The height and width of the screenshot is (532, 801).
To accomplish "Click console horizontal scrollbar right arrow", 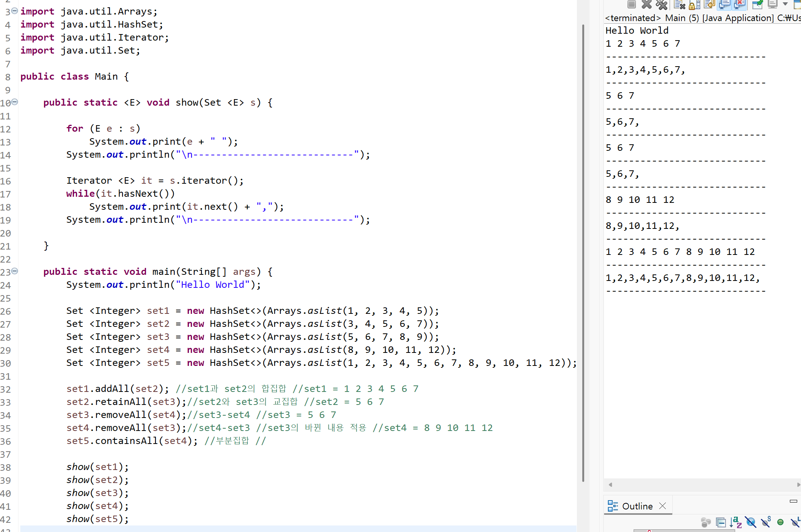I will click(x=798, y=485).
